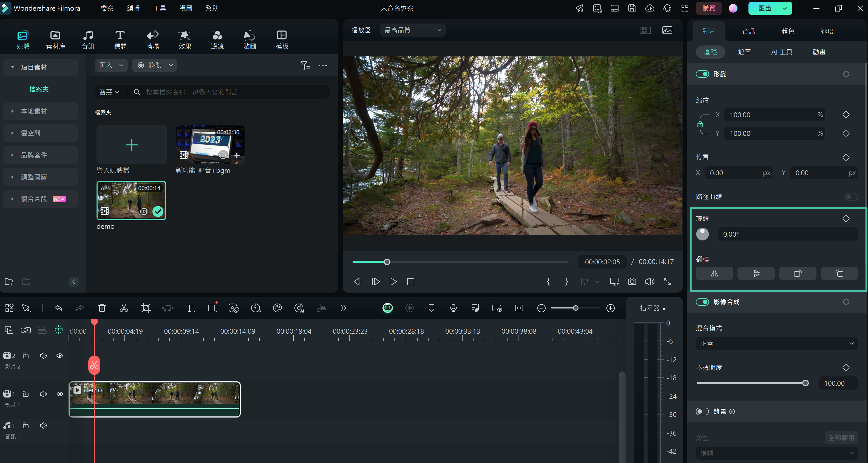
Task: Click the new folder icon at bottom left
Action: [x=9, y=282]
